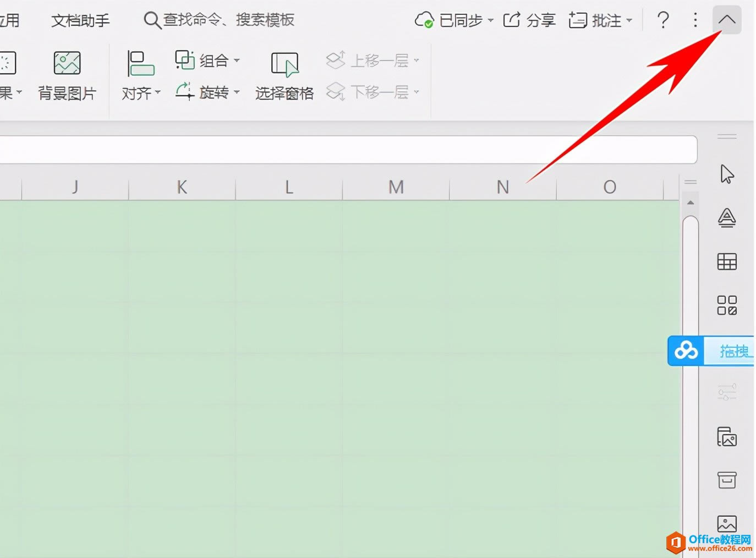Click the blue cloud 拖拽 floating button
Screen dimensions: 756x558
point(711,351)
